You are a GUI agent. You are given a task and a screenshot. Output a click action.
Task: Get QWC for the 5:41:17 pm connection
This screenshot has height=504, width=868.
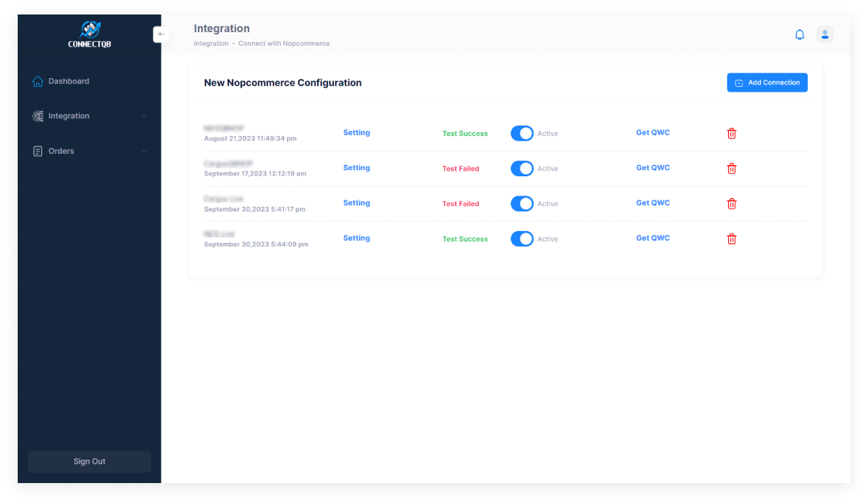pos(652,203)
